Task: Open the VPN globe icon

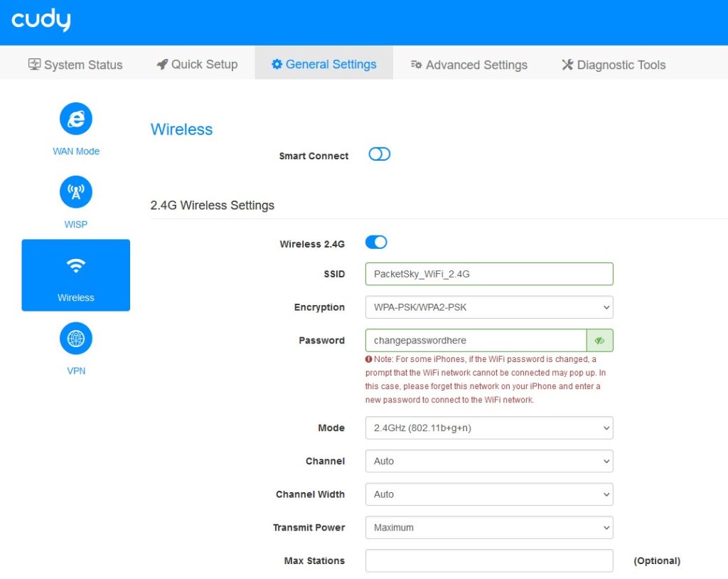Action: point(75,339)
